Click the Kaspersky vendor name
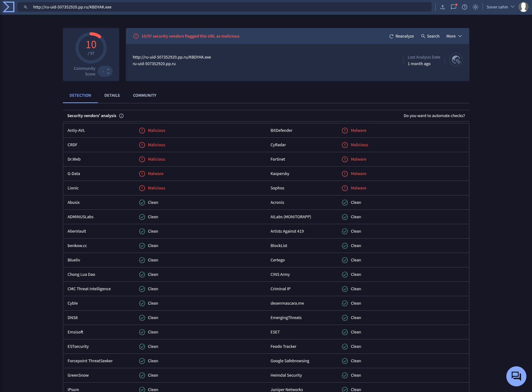Viewport: 532px width, 392px height. [280, 173]
